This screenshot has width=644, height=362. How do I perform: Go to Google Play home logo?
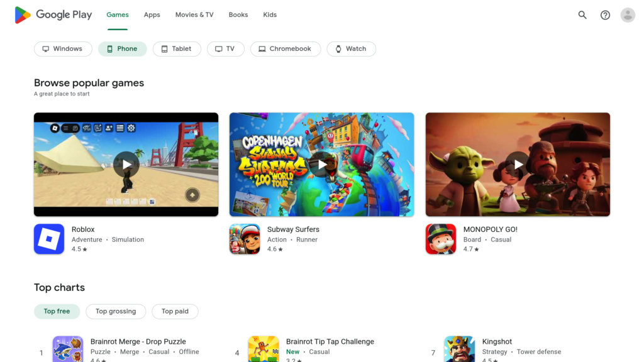[x=53, y=15]
